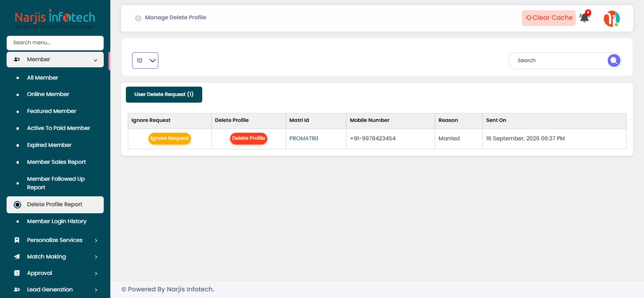The image size is (644, 298).
Task: Open All Member page
Action: pyautogui.click(x=42, y=78)
